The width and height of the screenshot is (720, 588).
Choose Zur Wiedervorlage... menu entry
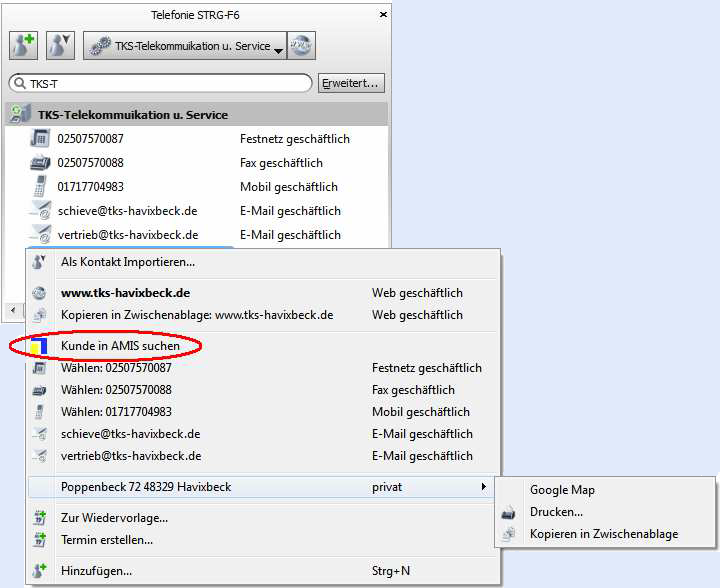[263, 518]
